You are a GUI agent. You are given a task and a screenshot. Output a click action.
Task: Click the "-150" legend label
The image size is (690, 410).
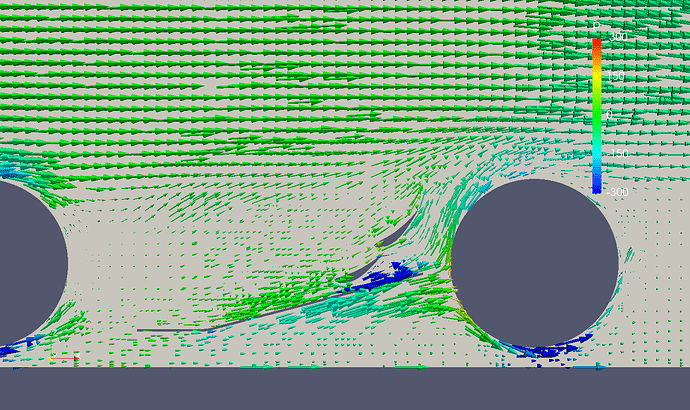click(x=616, y=153)
